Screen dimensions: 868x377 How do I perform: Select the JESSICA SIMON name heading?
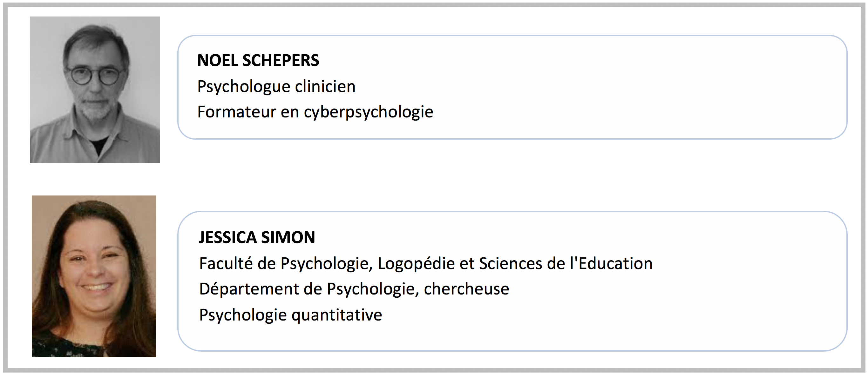coord(257,238)
